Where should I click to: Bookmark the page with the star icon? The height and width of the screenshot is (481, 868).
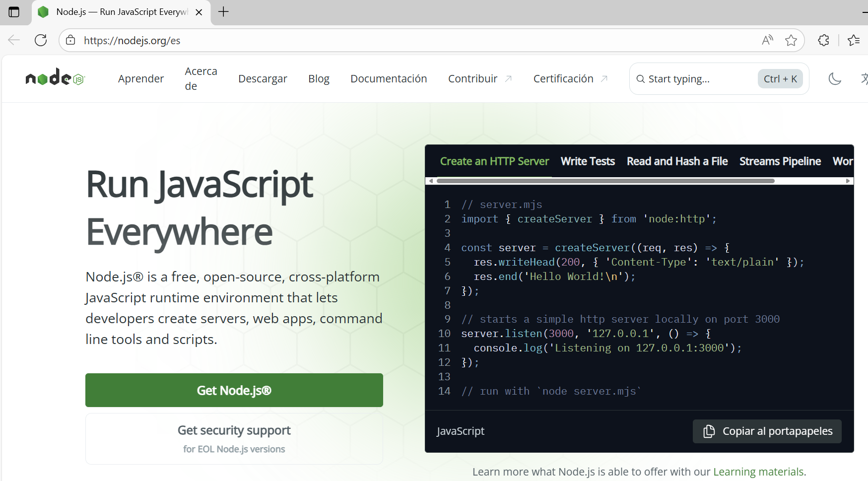(x=791, y=40)
